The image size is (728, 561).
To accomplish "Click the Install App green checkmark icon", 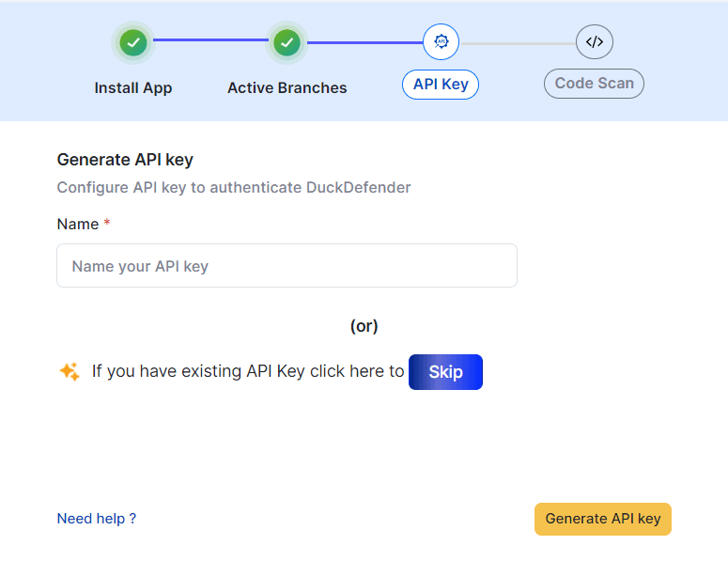I will (x=133, y=41).
